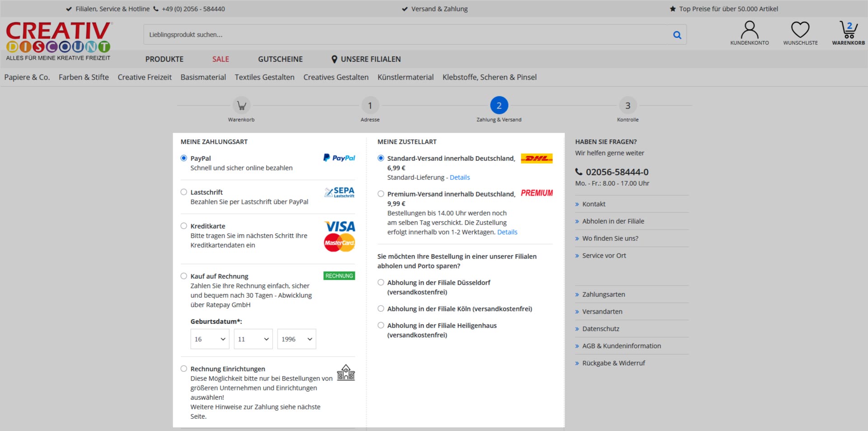Open the Künstlermaterial category

405,77
